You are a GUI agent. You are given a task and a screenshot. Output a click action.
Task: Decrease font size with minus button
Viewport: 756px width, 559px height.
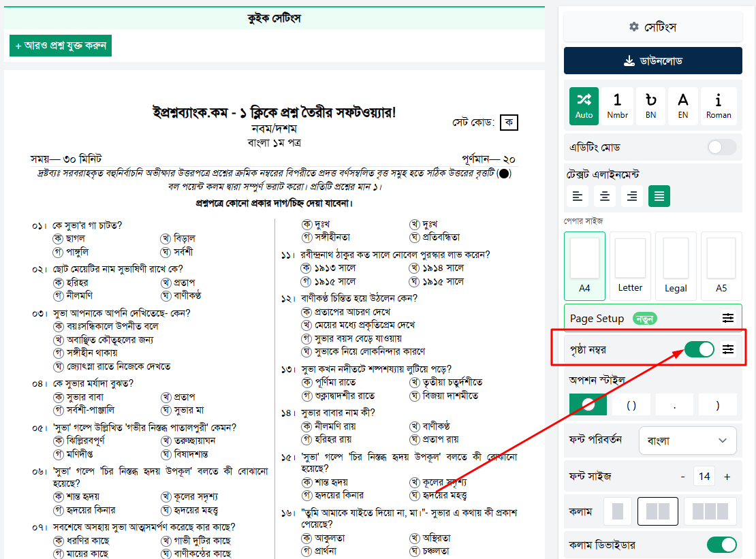[682, 477]
